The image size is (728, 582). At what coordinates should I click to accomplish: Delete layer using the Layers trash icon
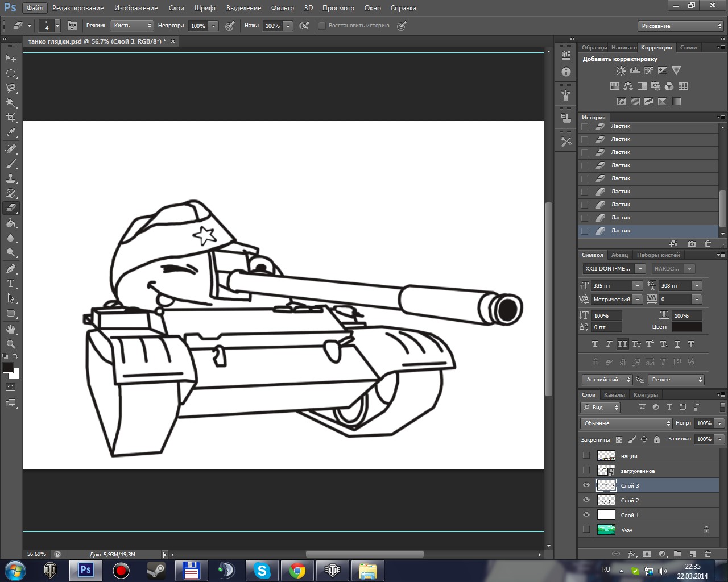tap(708, 554)
